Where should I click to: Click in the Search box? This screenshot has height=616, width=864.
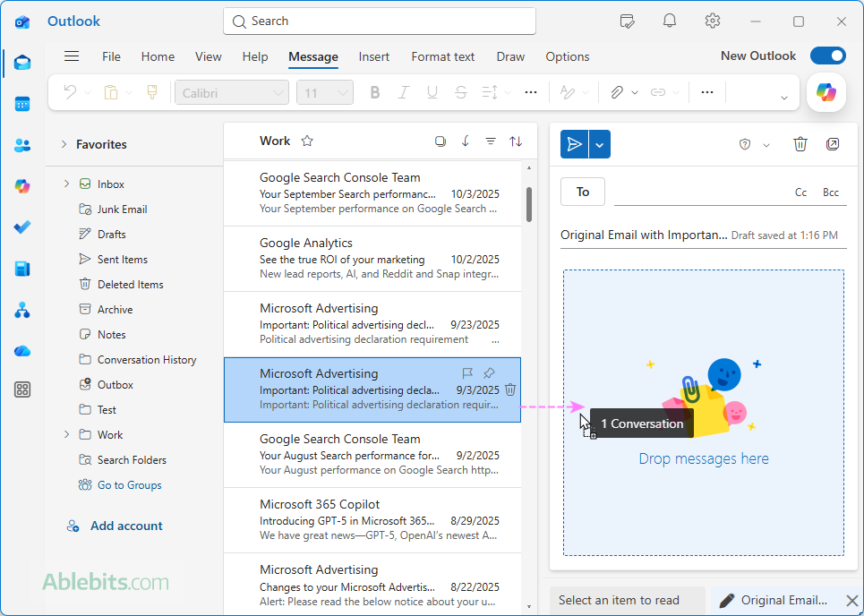click(x=380, y=21)
